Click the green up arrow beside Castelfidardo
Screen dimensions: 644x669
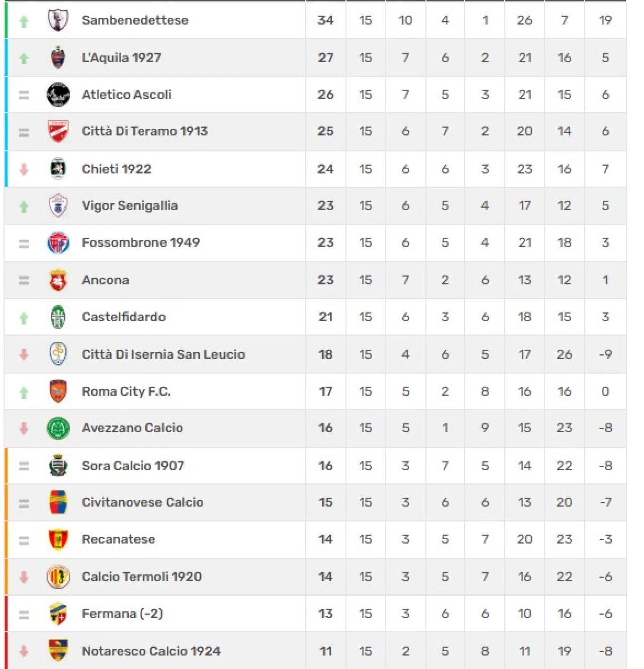[24, 318]
